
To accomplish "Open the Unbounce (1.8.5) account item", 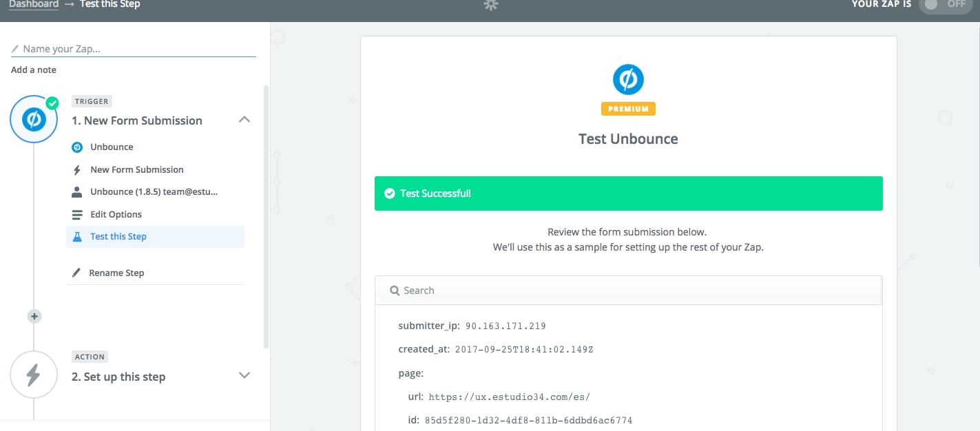I will coord(154,192).
